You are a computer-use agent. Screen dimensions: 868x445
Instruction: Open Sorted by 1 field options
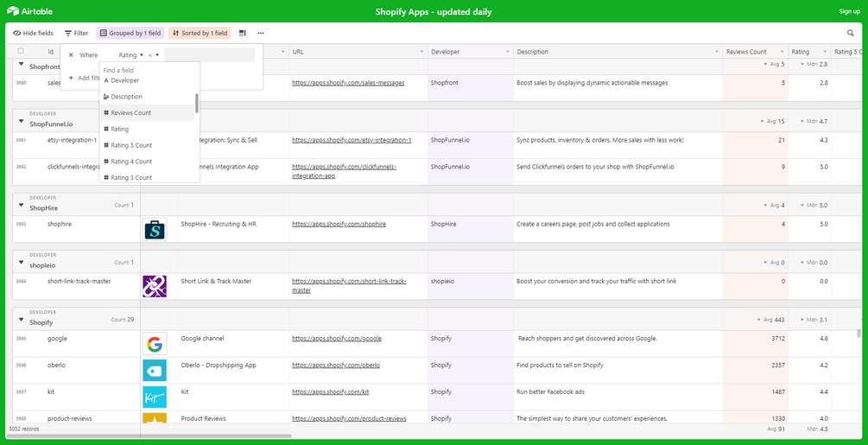[x=200, y=33]
